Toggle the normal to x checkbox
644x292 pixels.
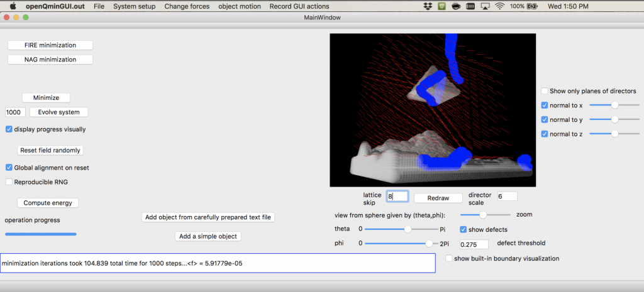(545, 105)
